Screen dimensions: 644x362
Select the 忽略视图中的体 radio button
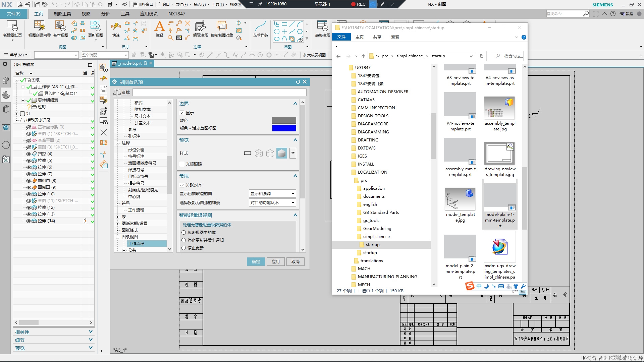183,233
